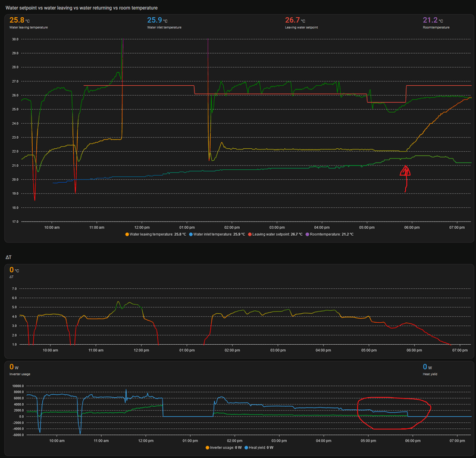Click the 10000.0 label on the power chart y-axis
Viewport: 476px width, 458px height.
click(x=18, y=386)
